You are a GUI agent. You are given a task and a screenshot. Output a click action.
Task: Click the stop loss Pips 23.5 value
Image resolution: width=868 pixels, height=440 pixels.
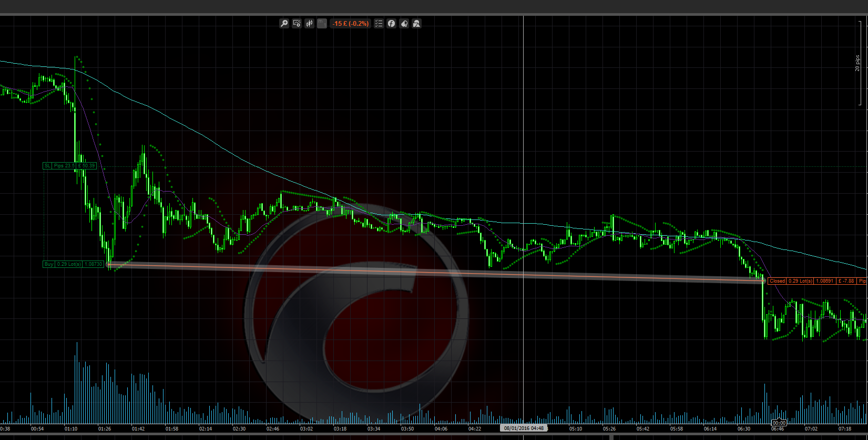(64, 166)
